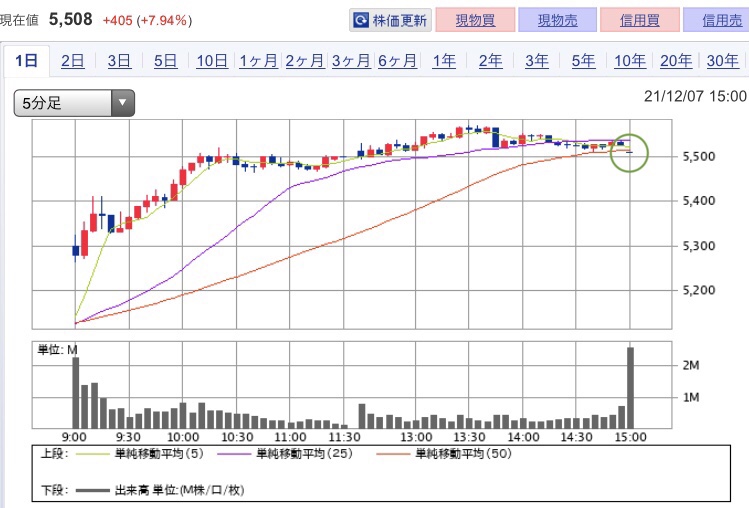Image resolution: width=749 pixels, height=508 pixels.
Task: Click the 単位: M unit label
Action: pos(57,350)
